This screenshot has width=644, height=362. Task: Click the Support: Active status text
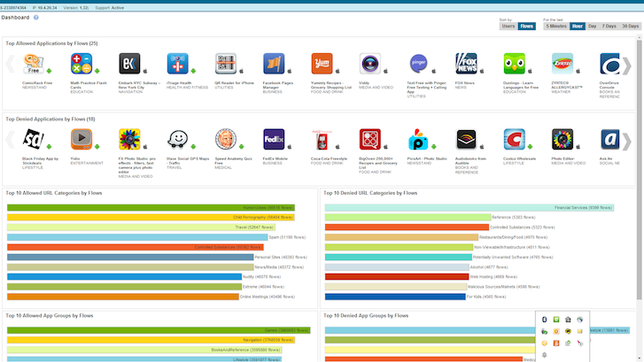point(109,8)
